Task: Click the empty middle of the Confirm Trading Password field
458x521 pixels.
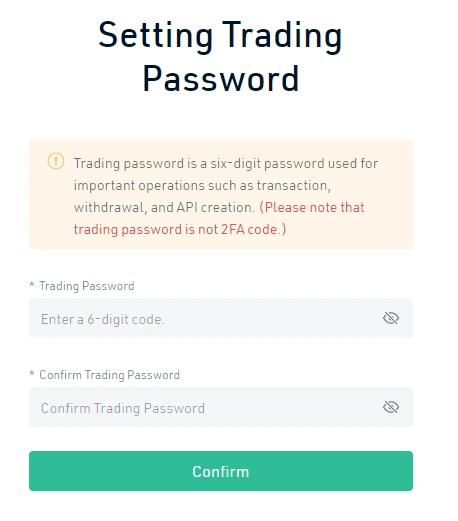Action: coord(293,407)
